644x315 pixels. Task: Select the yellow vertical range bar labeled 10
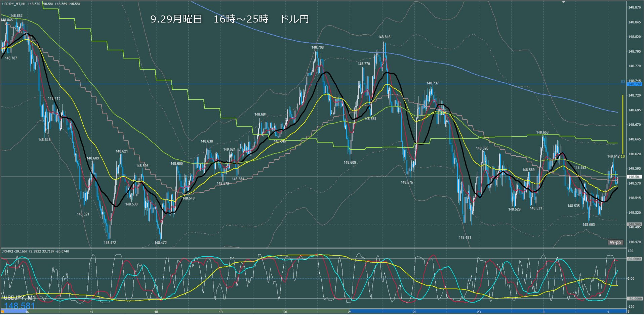(622, 124)
